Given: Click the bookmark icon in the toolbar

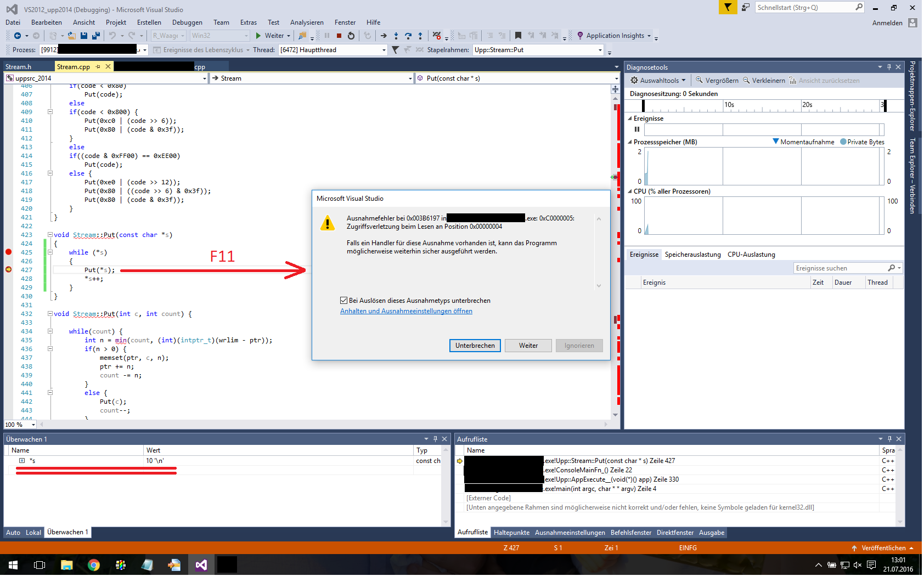Looking at the screenshot, I should (x=518, y=36).
